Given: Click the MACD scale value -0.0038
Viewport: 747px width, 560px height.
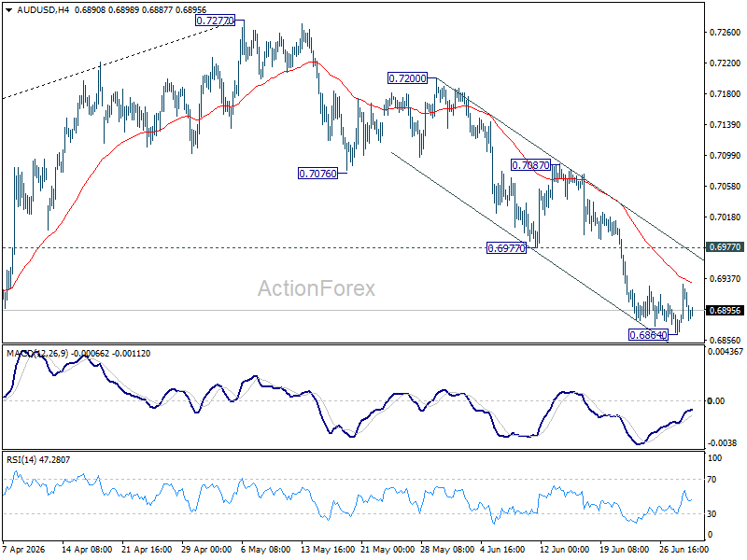Looking at the screenshot, I should tap(722, 442).
